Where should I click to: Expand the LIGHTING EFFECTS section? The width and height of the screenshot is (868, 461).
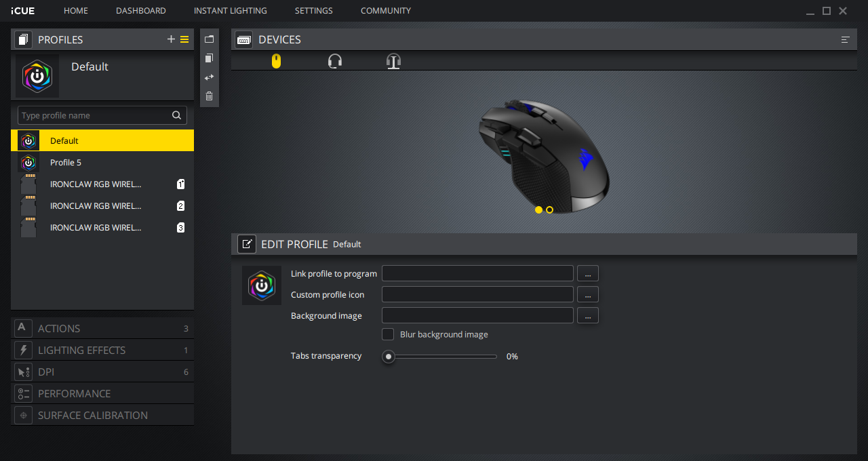point(102,350)
